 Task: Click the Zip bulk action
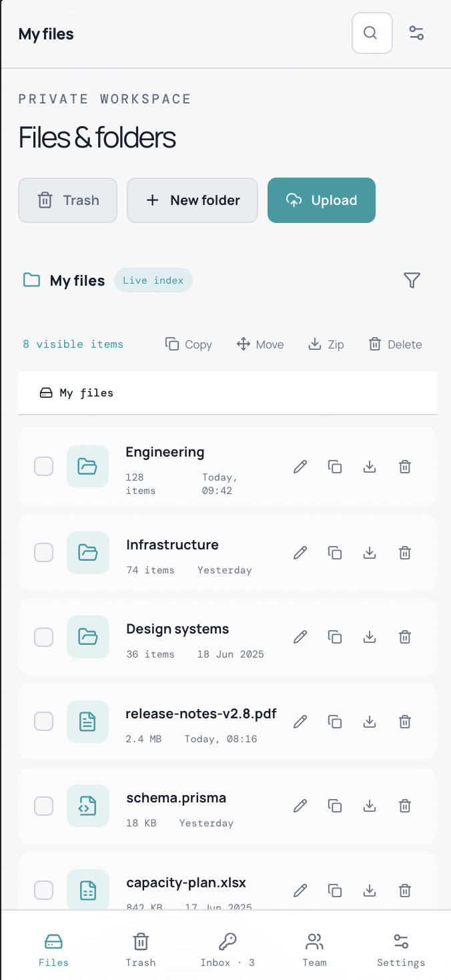click(x=326, y=344)
